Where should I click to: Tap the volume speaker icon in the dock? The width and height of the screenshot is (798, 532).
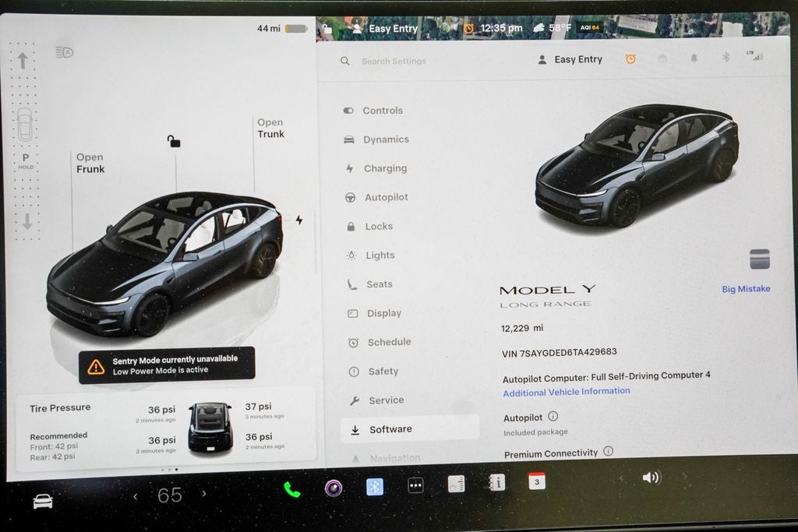click(x=653, y=477)
